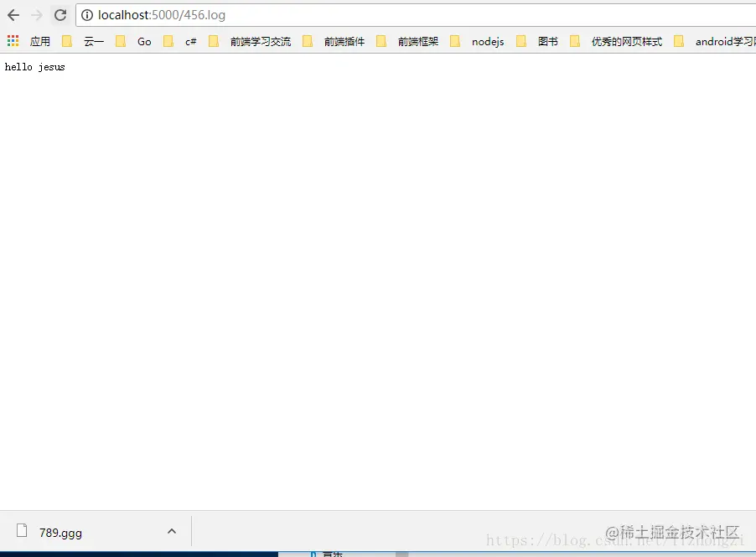Open the 应用 bookmarks shortcut

click(39, 41)
